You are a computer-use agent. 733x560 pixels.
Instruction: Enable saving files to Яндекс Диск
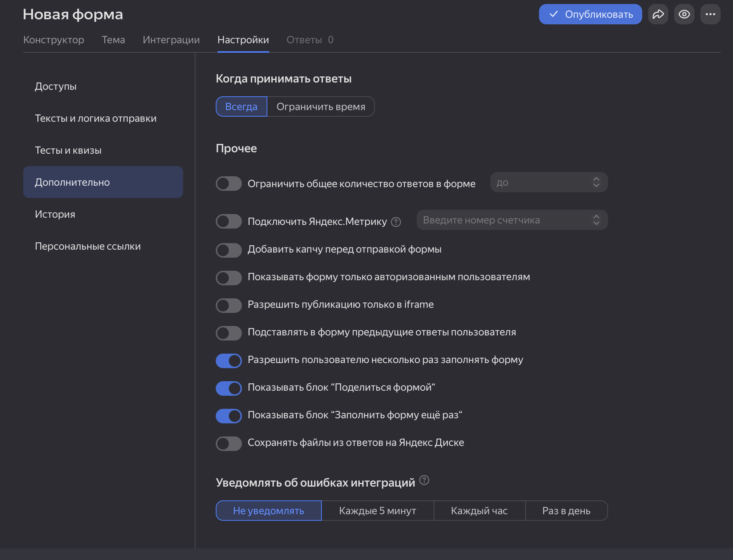point(229,443)
